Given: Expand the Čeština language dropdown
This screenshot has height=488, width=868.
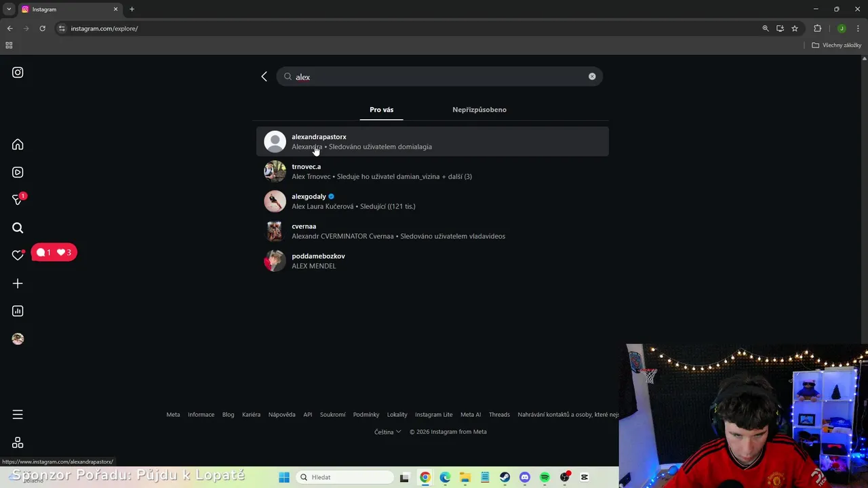Looking at the screenshot, I should pyautogui.click(x=387, y=432).
